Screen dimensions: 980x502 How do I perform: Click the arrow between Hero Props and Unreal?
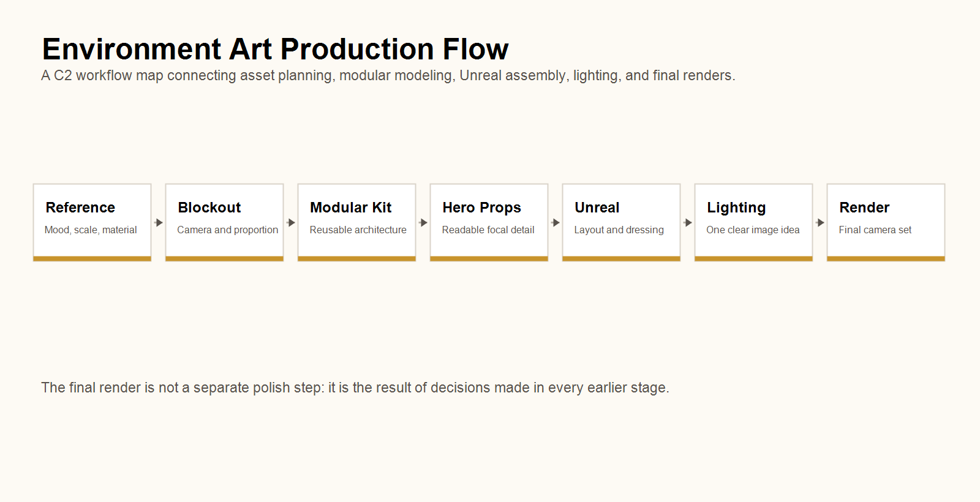556,223
